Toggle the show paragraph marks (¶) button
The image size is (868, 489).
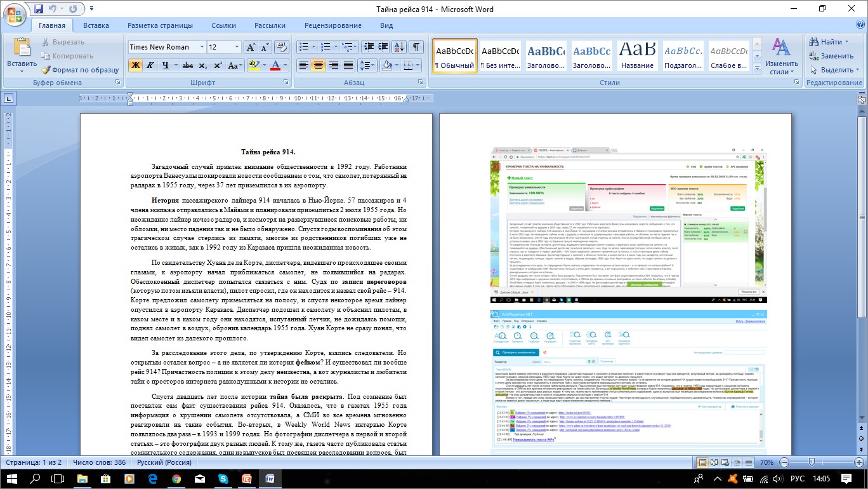[x=416, y=48]
